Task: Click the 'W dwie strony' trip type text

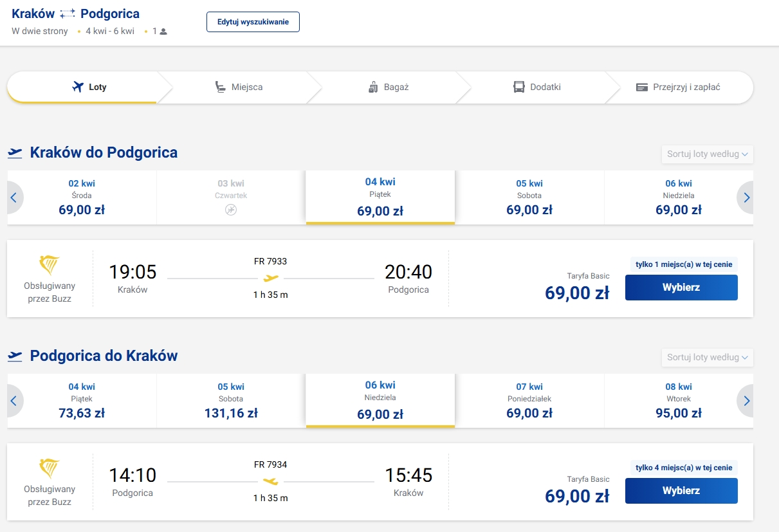Action: tap(40, 31)
